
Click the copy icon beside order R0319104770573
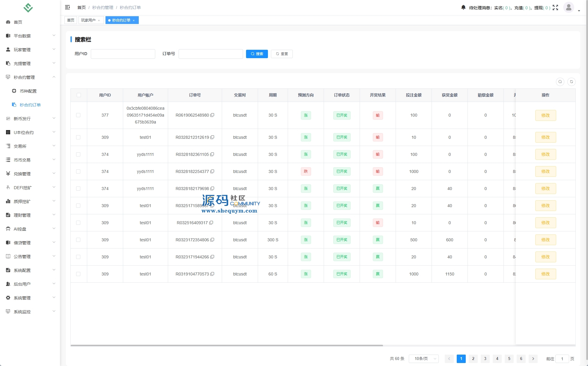point(212,274)
